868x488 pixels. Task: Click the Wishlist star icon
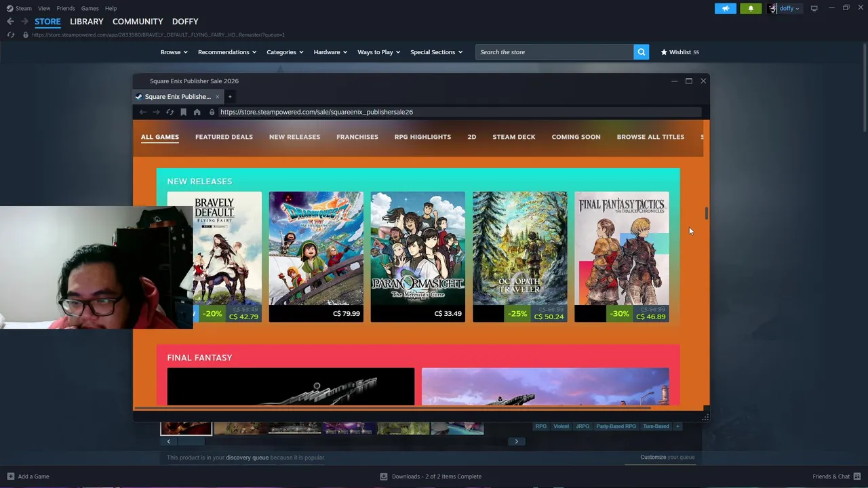tap(664, 52)
